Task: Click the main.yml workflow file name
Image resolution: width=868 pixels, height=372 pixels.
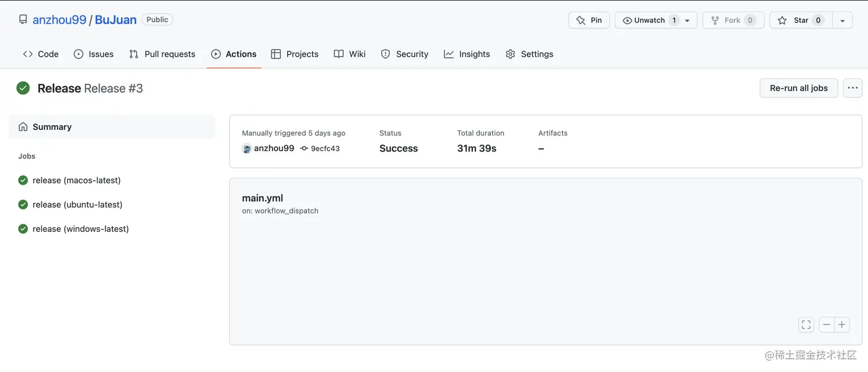Action: [262, 198]
